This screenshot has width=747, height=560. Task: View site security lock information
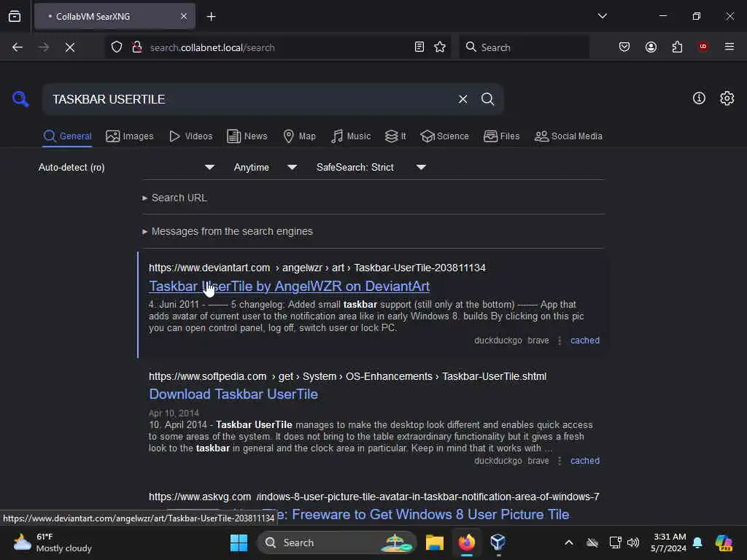pyautogui.click(x=137, y=47)
